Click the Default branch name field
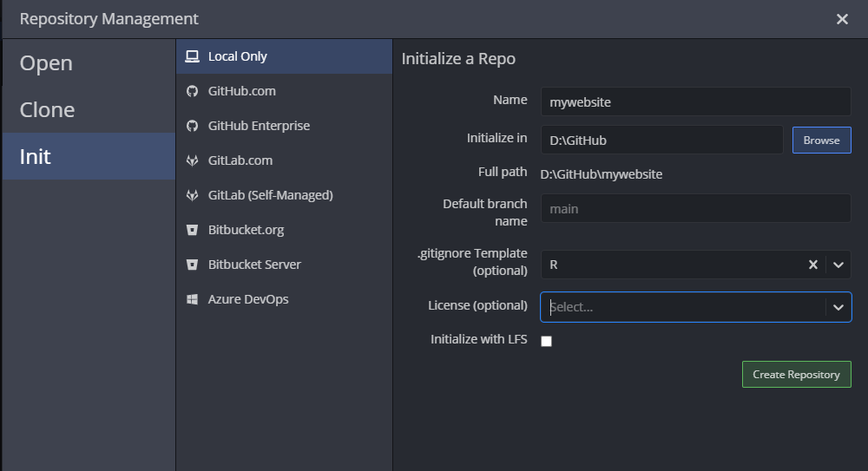Image resolution: width=868 pixels, height=471 pixels. 696,209
